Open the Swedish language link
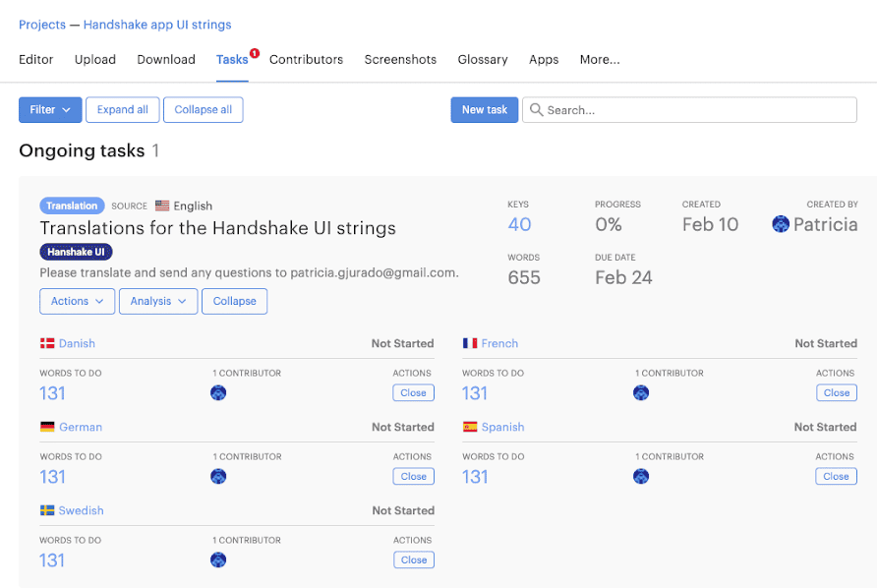 point(81,510)
